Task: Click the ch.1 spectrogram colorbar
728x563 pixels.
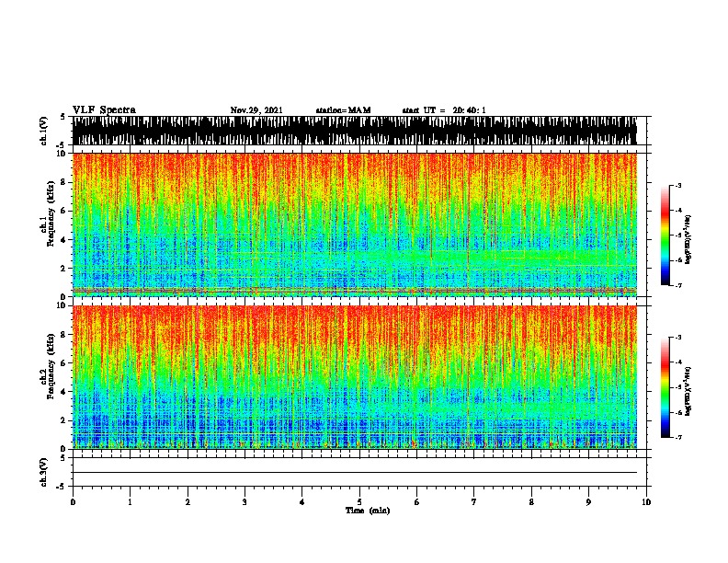Action: [665, 236]
